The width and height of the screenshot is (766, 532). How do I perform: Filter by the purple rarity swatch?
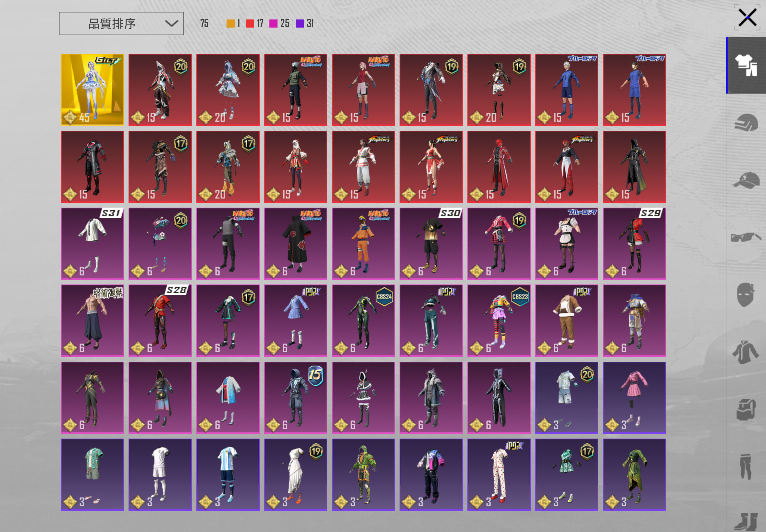pyautogui.click(x=300, y=23)
